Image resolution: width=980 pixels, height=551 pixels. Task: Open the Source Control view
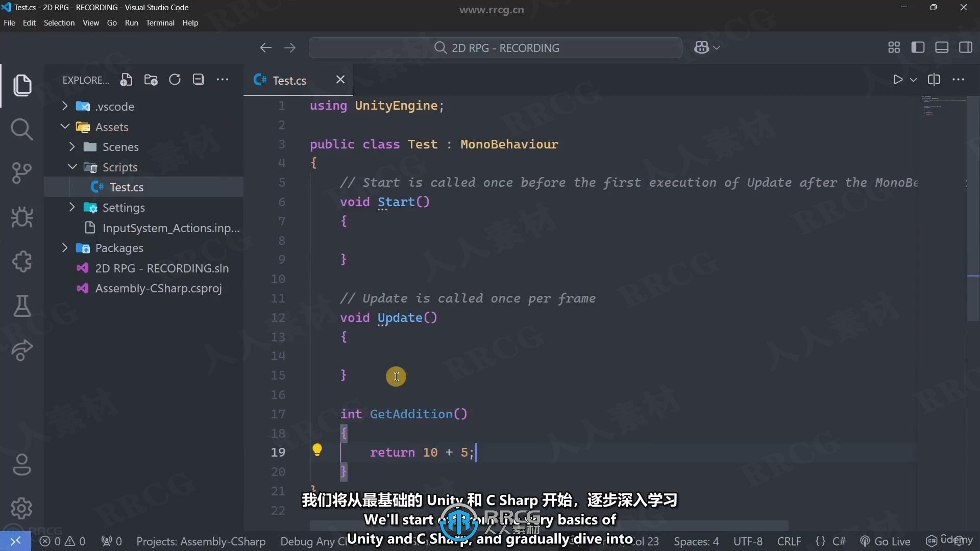pos(22,173)
